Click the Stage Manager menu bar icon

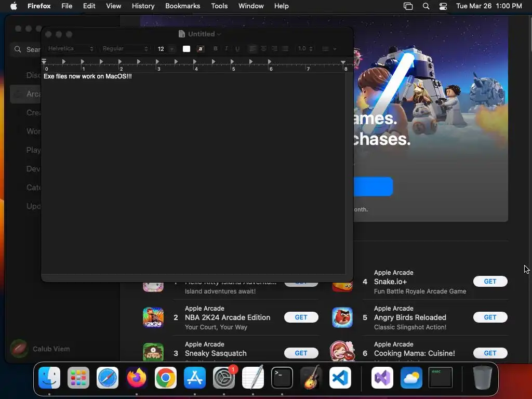(408, 6)
